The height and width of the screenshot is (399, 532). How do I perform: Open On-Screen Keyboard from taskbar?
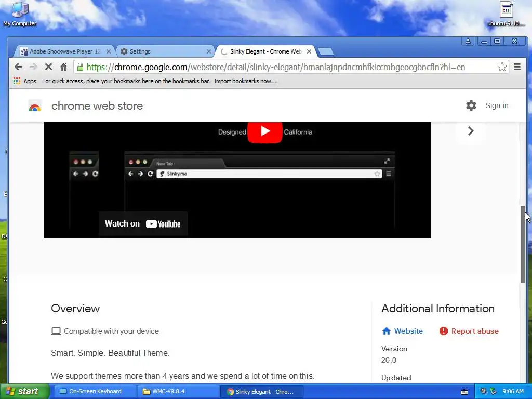pos(95,391)
